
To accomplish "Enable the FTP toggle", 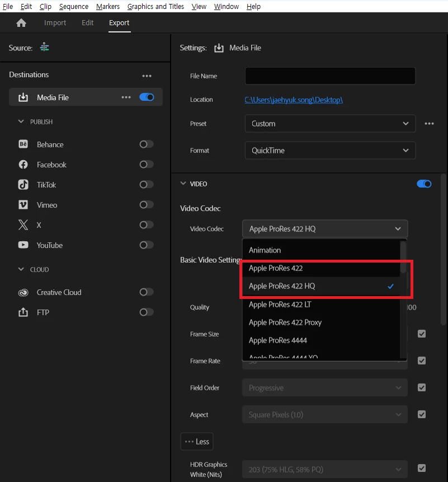I will [147, 312].
